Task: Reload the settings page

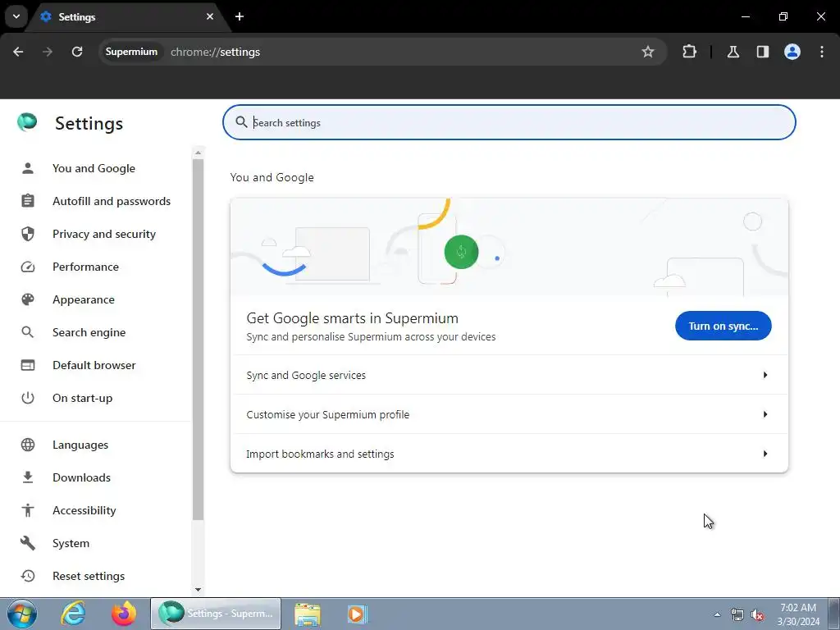Action: [77, 52]
